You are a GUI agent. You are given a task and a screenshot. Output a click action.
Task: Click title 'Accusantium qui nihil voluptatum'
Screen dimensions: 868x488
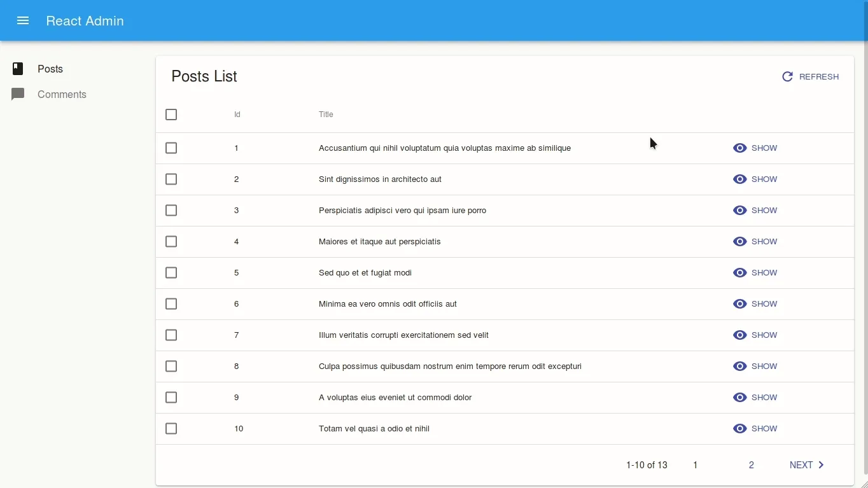click(445, 148)
